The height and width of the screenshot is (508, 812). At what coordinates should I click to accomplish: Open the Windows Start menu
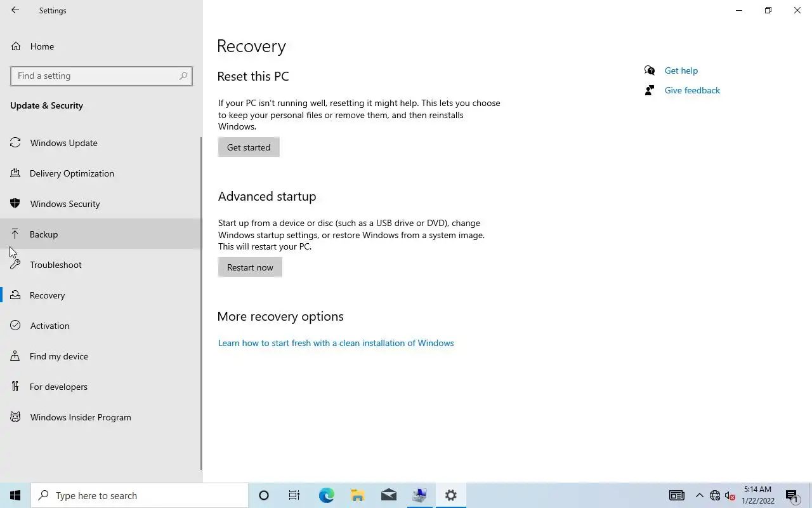coord(15,495)
